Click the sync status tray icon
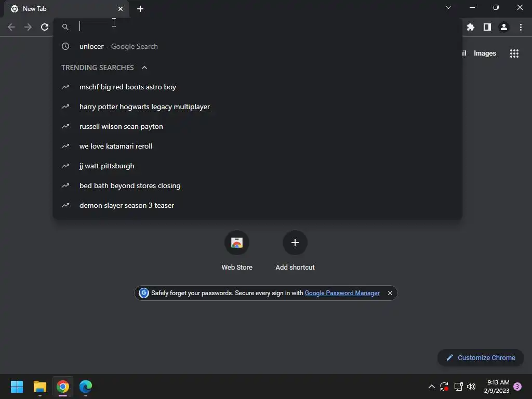Viewport: 532px width, 399px height. (444, 387)
